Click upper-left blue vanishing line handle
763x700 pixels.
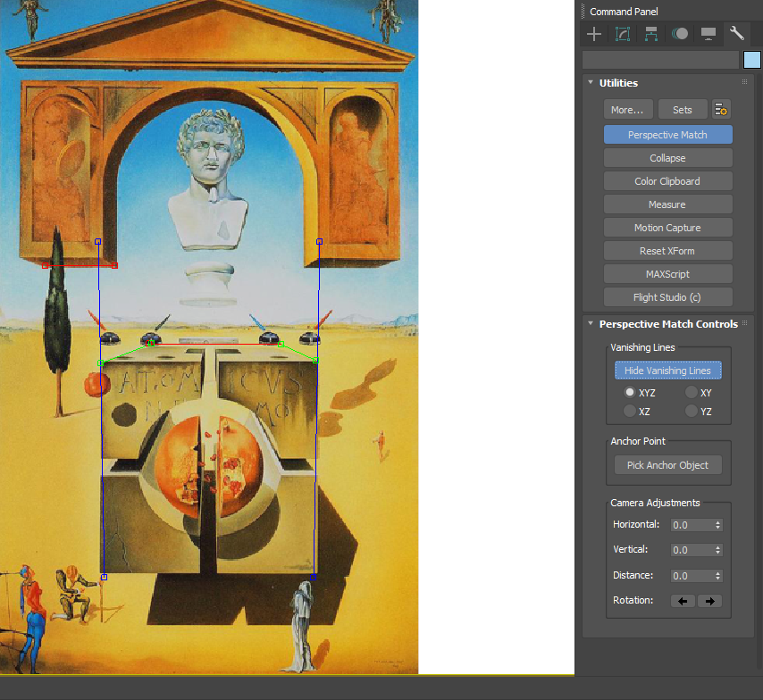(97, 241)
